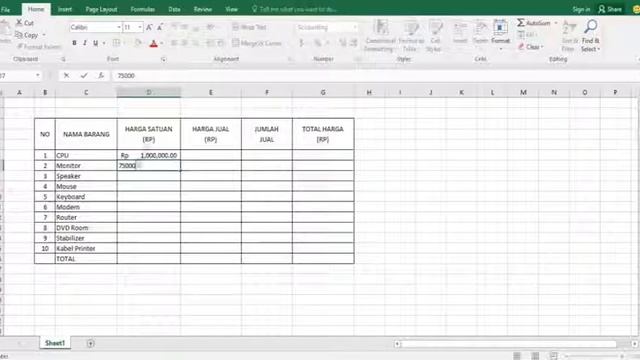Click the Format Painter brush
Viewport: 640px width, 360px height.
click(20, 47)
